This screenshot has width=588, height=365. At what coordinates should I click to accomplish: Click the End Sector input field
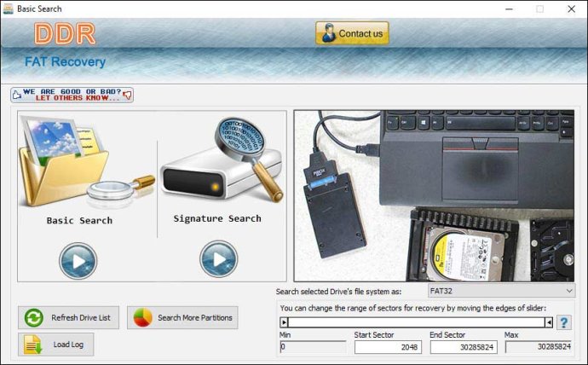tap(464, 347)
